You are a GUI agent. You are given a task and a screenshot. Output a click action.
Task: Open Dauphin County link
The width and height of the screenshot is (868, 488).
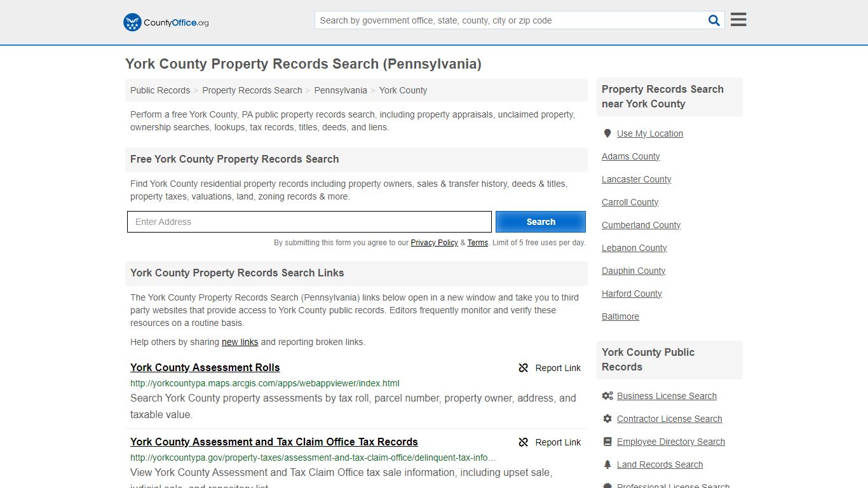(634, 271)
